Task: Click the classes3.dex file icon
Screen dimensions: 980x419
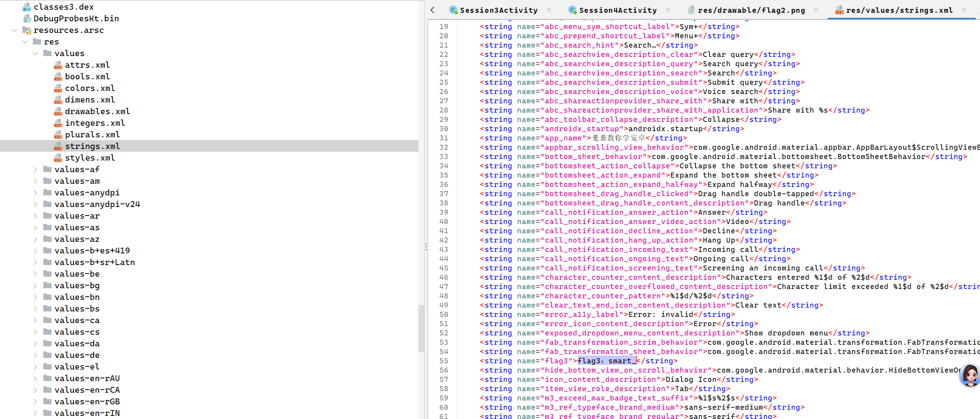Action: pyautogui.click(x=26, y=7)
